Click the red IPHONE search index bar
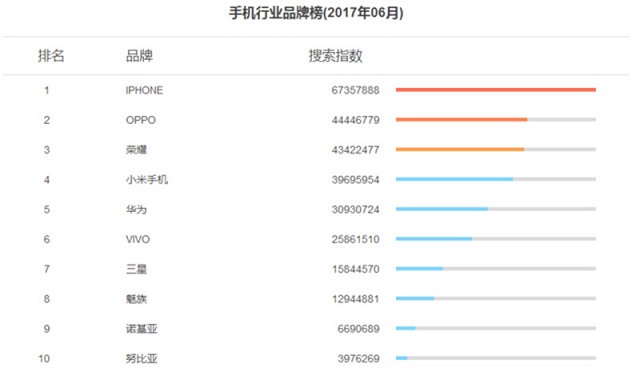 click(x=496, y=89)
